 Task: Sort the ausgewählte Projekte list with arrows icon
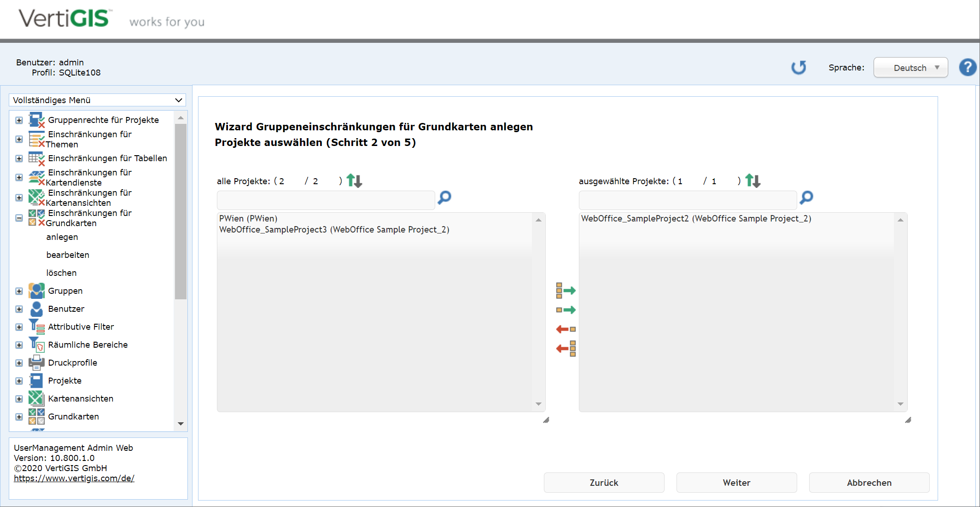pos(753,181)
